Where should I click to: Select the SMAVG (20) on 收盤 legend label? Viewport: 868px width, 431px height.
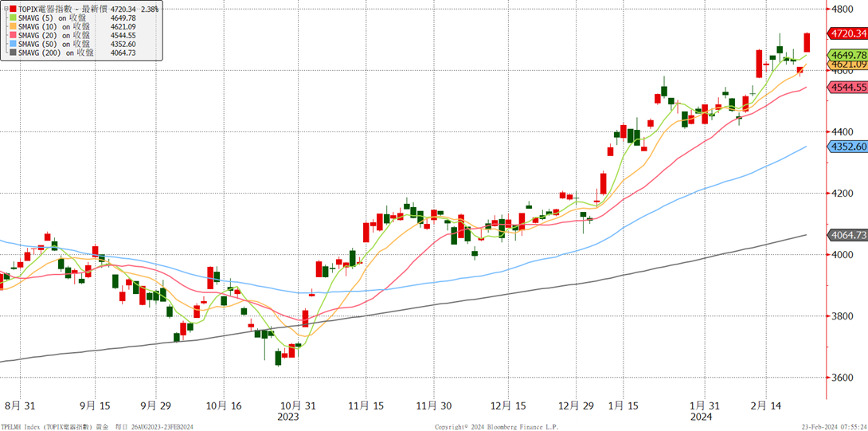tap(53, 35)
